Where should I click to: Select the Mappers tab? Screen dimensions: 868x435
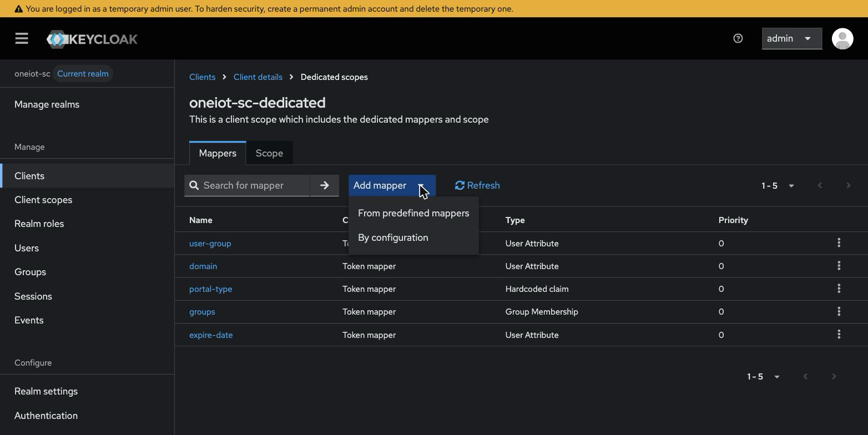coord(218,153)
